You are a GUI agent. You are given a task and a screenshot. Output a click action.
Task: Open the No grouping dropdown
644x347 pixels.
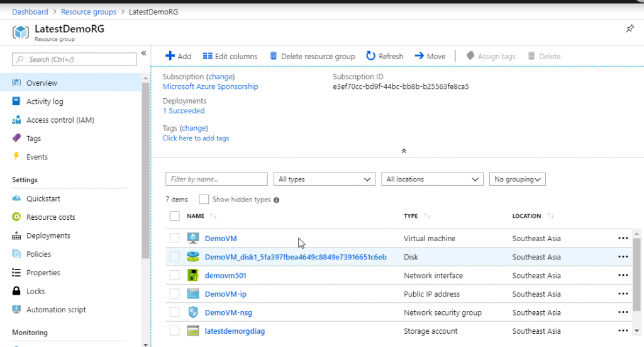coord(518,179)
